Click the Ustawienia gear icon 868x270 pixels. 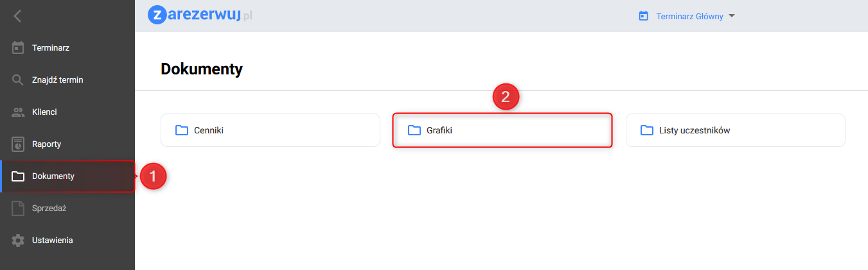click(18, 240)
